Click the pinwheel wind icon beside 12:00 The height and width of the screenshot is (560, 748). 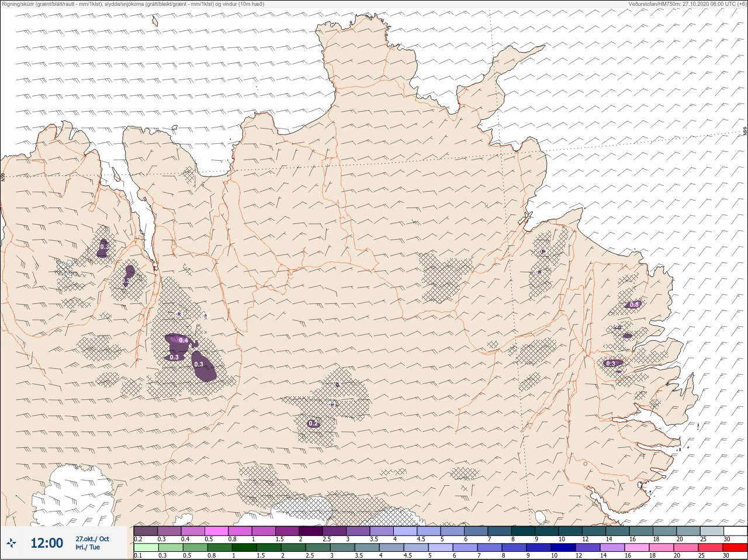11,543
